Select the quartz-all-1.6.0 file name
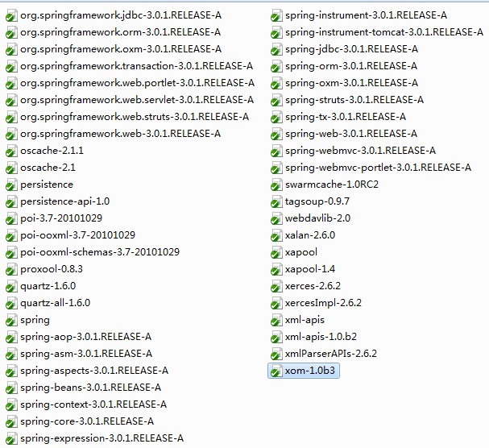This screenshot has width=489, height=448. tap(56, 303)
